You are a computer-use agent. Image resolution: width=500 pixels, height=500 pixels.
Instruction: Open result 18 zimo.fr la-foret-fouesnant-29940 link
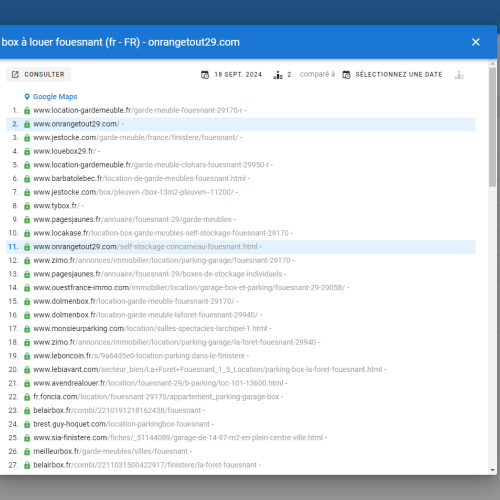(x=175, y=342)
